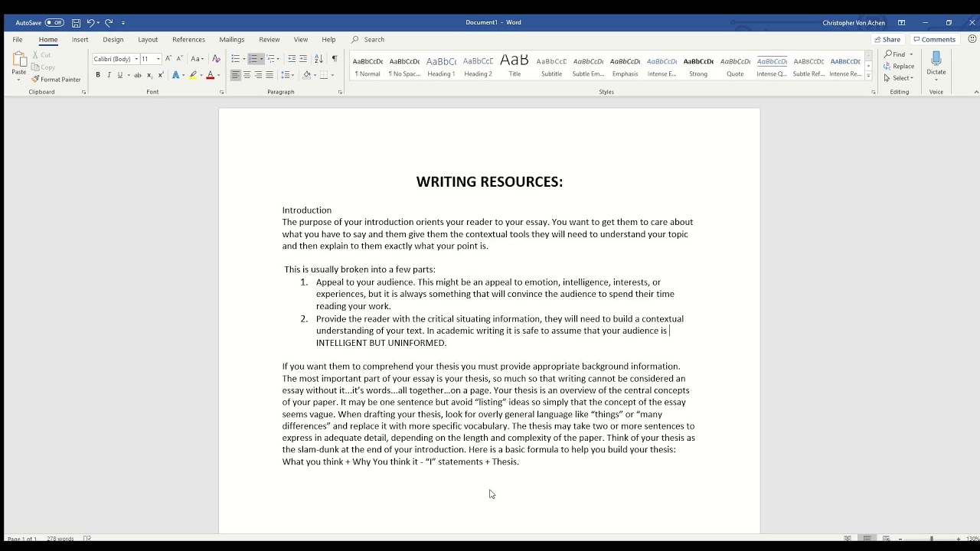Switch to the References tab
The image size is (980, 551).
tap(188, 40)
